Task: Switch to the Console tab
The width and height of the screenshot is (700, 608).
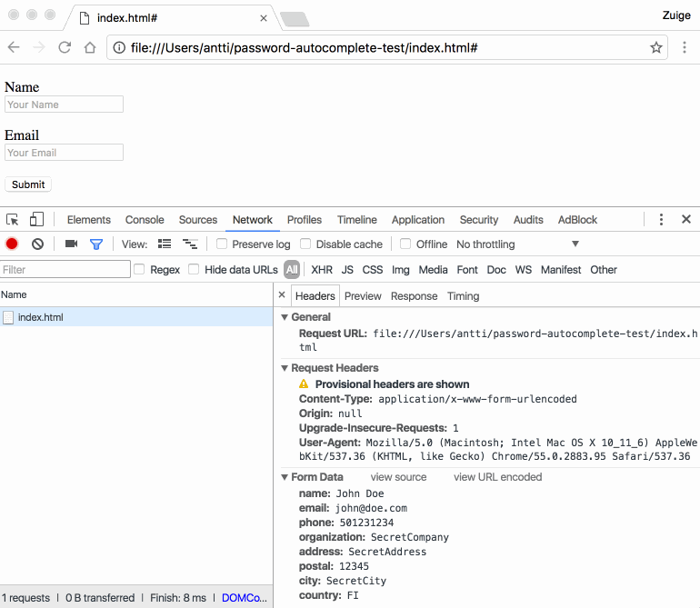Action: pyautogui.click(x=145, y=219)
